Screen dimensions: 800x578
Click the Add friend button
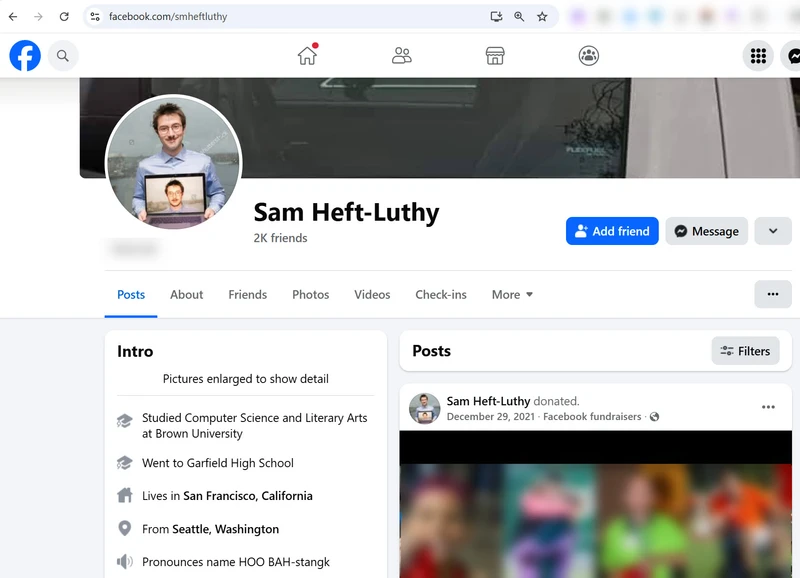(x=612, y=231)
